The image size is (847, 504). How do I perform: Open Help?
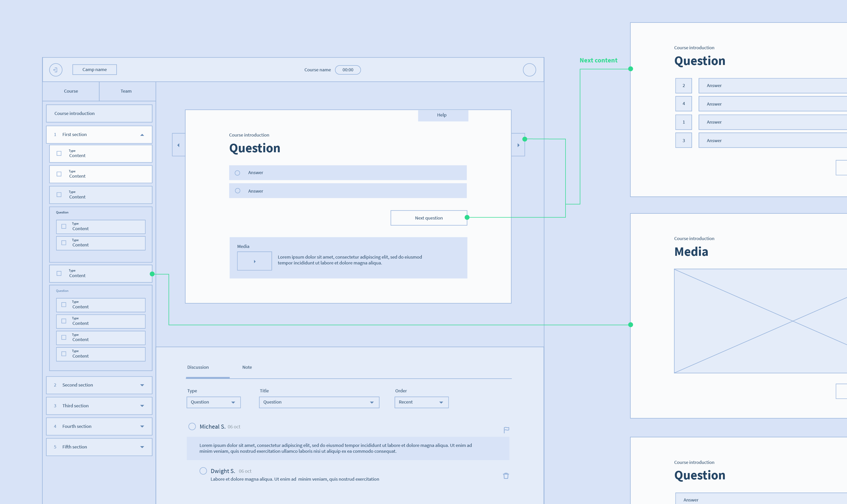pyautogui.click(x=442, y=115)
